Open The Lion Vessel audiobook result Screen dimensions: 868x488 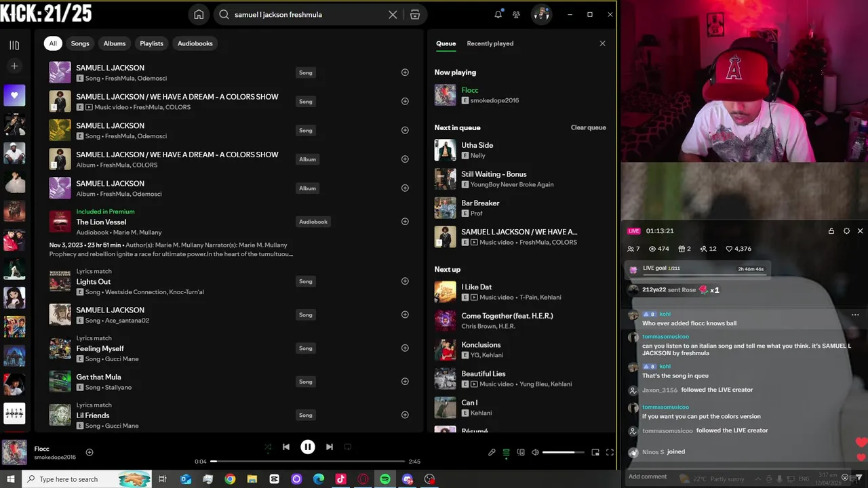click(x=231, y=222)
